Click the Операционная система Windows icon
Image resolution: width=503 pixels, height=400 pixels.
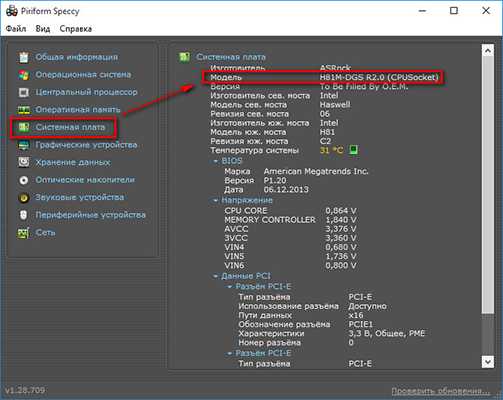(24, 75)
